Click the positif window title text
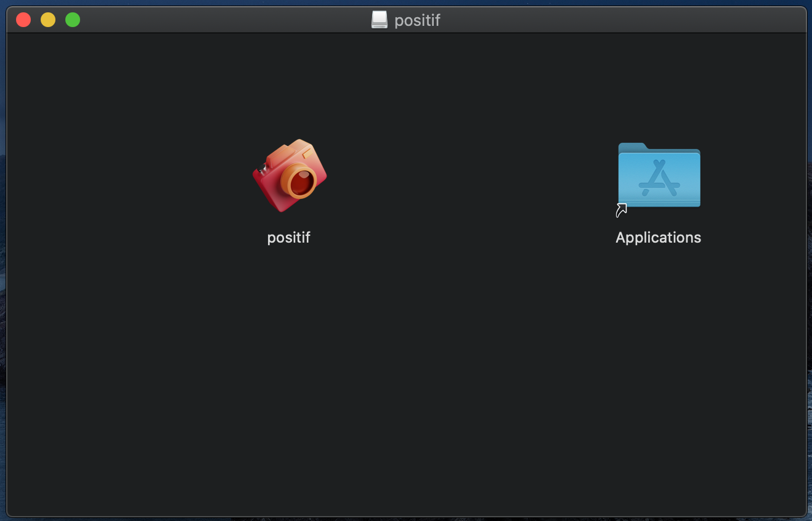Screen dimensions: 812x521 (x=417, y=21)
